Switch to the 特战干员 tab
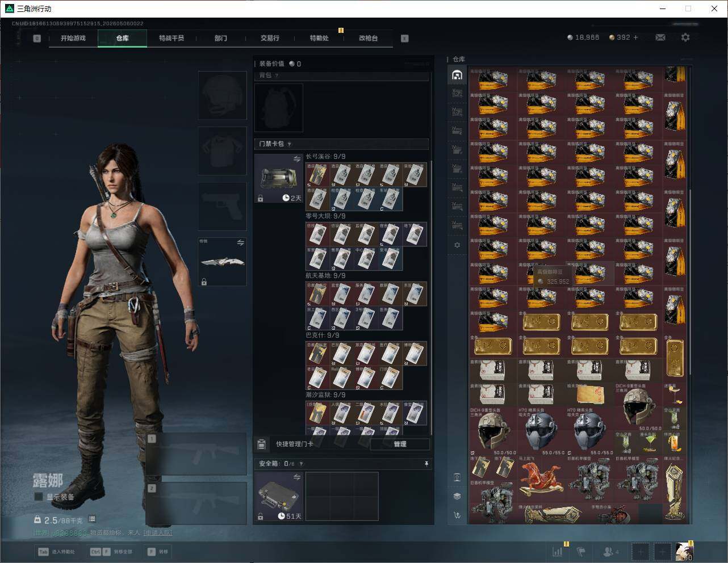Screen dimensions: 728x563 pos(171,38)
